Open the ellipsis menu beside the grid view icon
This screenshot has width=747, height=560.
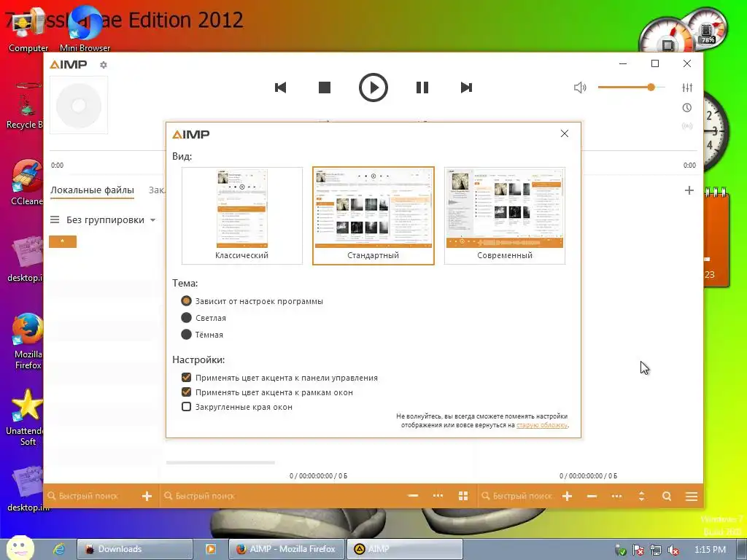pos(438,496)
